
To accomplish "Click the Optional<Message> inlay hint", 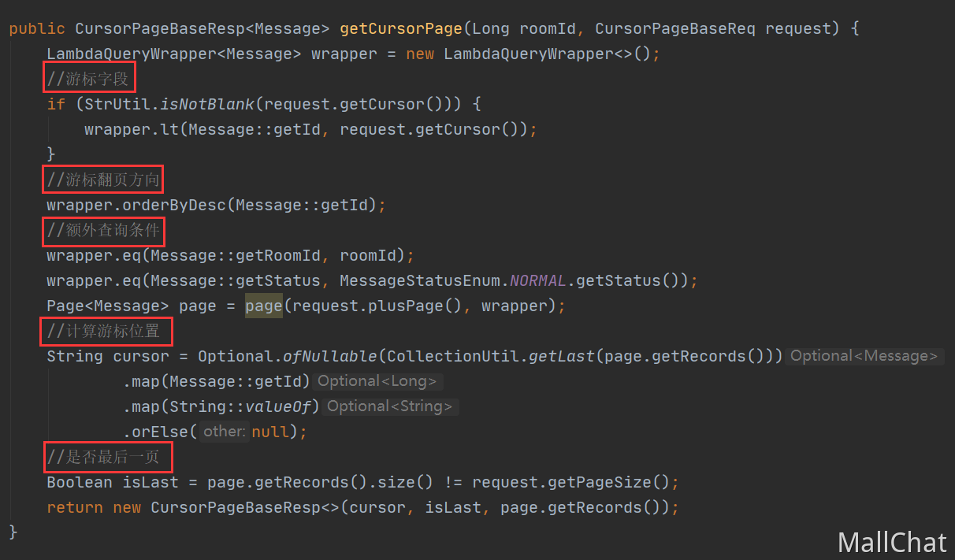I will pyautogui.click(x=864, y=356).
